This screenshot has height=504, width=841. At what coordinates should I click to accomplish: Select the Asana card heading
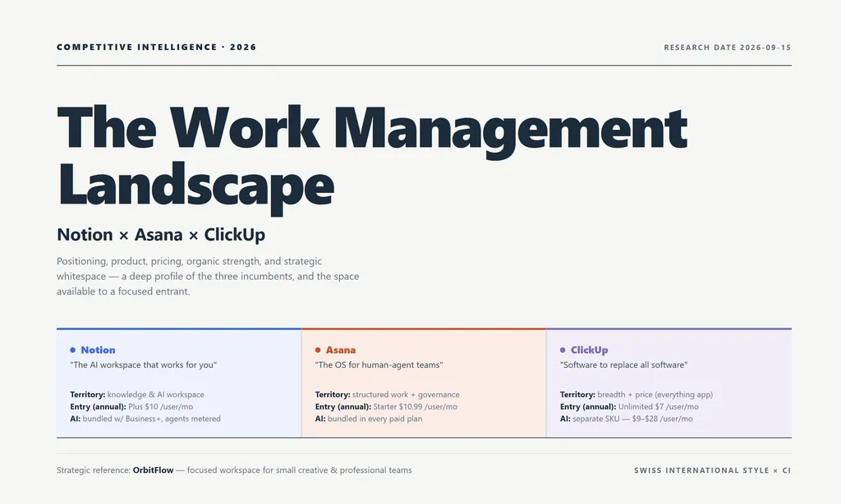pos(341,351)
